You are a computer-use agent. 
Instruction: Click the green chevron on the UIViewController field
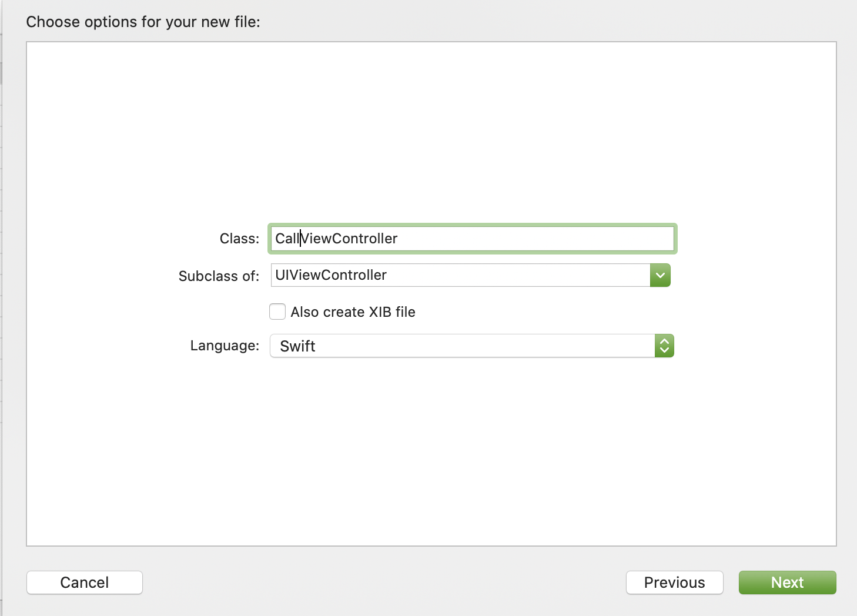(660, 274)
